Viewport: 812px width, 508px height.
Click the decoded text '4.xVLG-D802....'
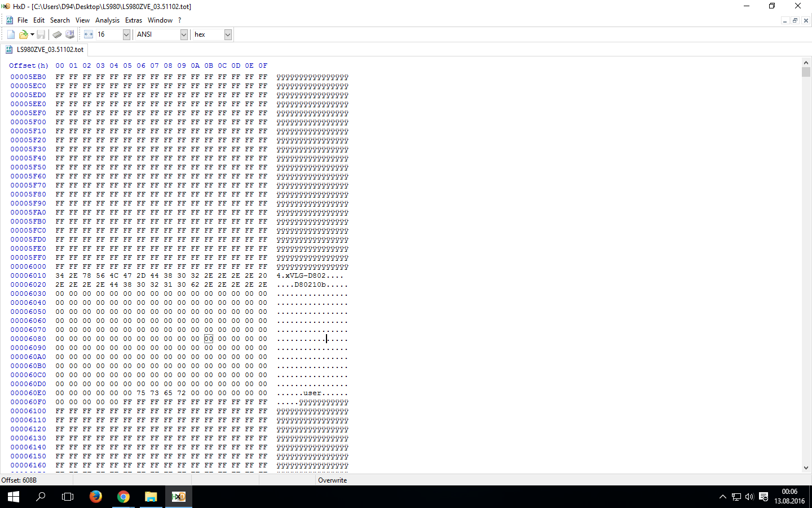coord(310,275)
